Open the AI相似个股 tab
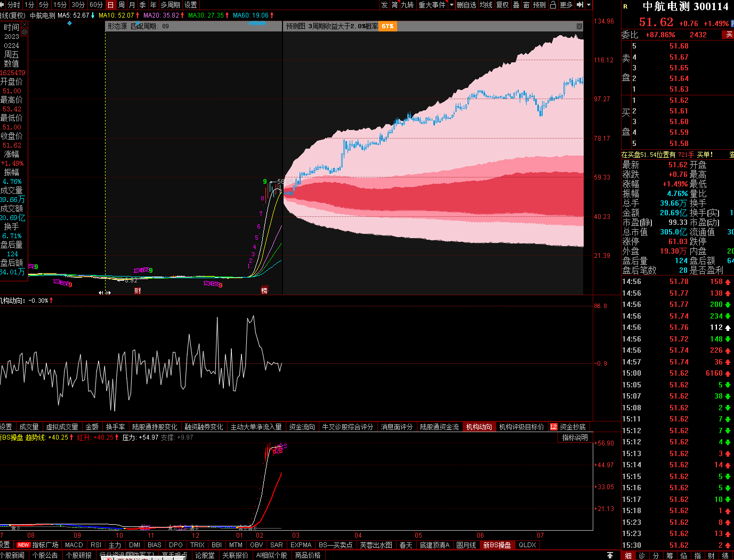The image size is (734, 560). tap(271, 555)
